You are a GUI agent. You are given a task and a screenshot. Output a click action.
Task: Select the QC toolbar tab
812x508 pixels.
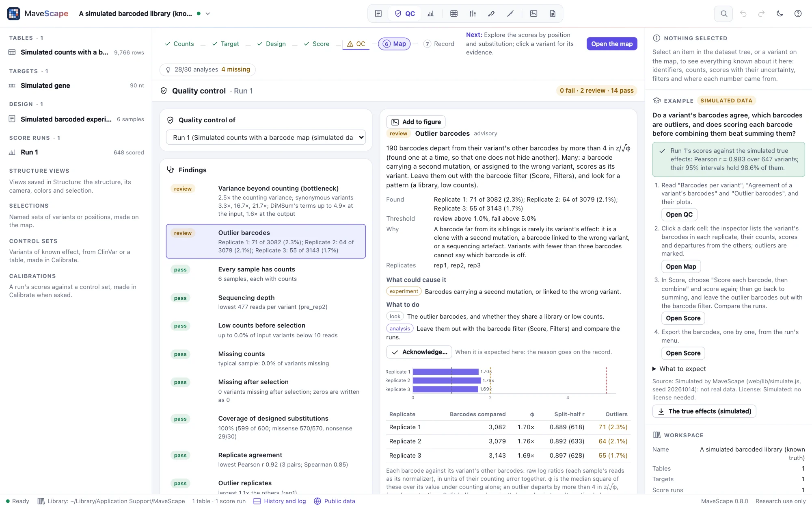pyautogui.click(x=405, y=13)
